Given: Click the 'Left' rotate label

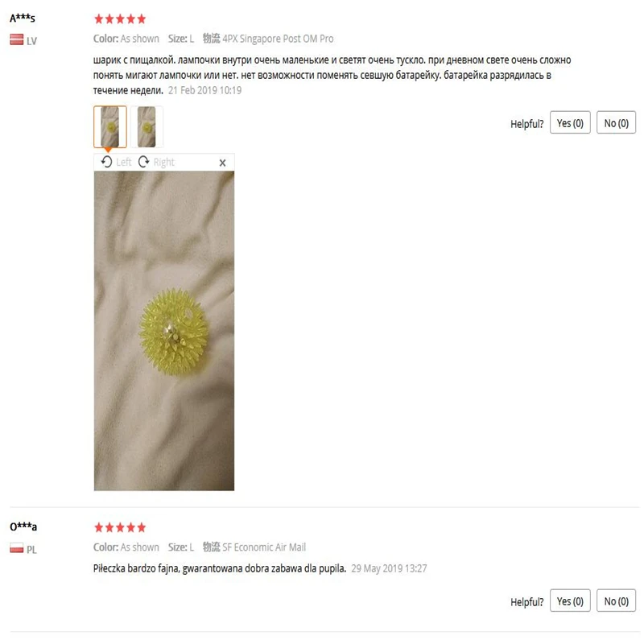Looking at the screenshot, I should [x=124, y=163].
